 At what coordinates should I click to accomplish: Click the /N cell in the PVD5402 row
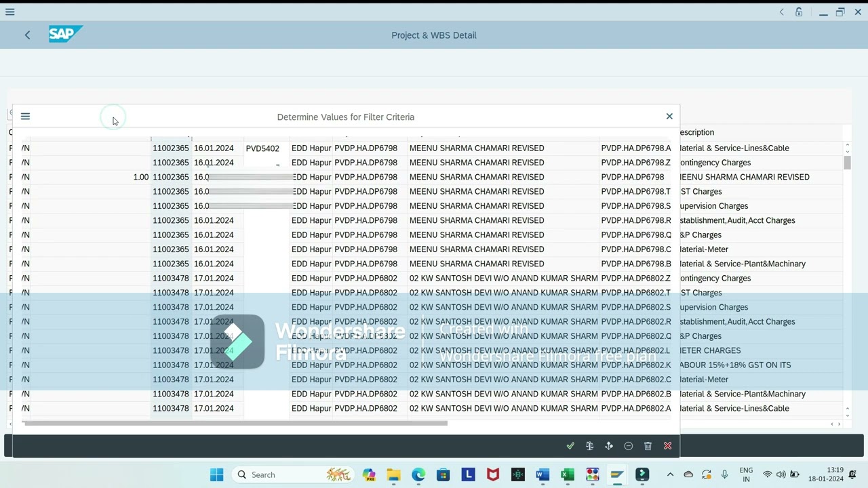point(26,148)
